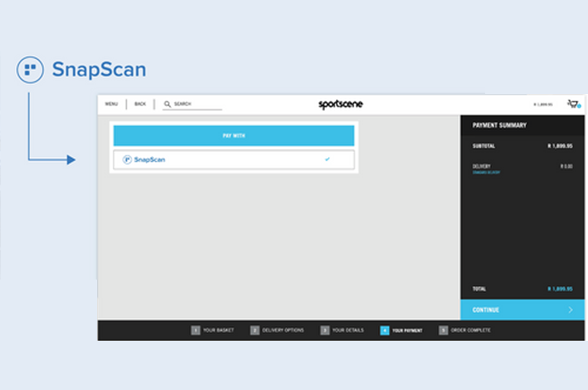Click the delivery cost R 0.00
The height and width of the screenshot is (390, 588).
pyautogui.click(x=567, y=166)
